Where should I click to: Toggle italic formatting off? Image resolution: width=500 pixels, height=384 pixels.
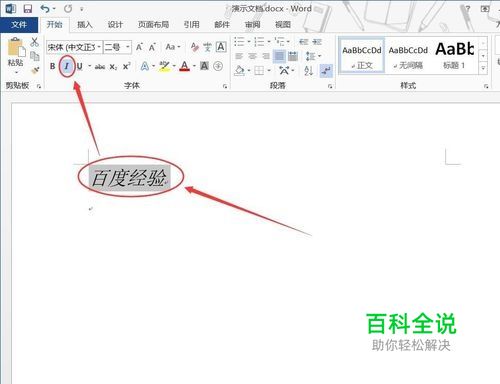click(x=66, y=66)
